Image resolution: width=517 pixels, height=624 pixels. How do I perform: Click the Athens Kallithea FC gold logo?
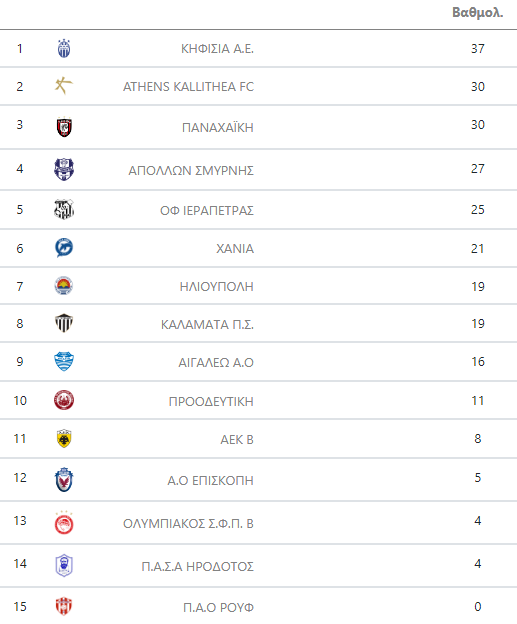tap(64, 86)
